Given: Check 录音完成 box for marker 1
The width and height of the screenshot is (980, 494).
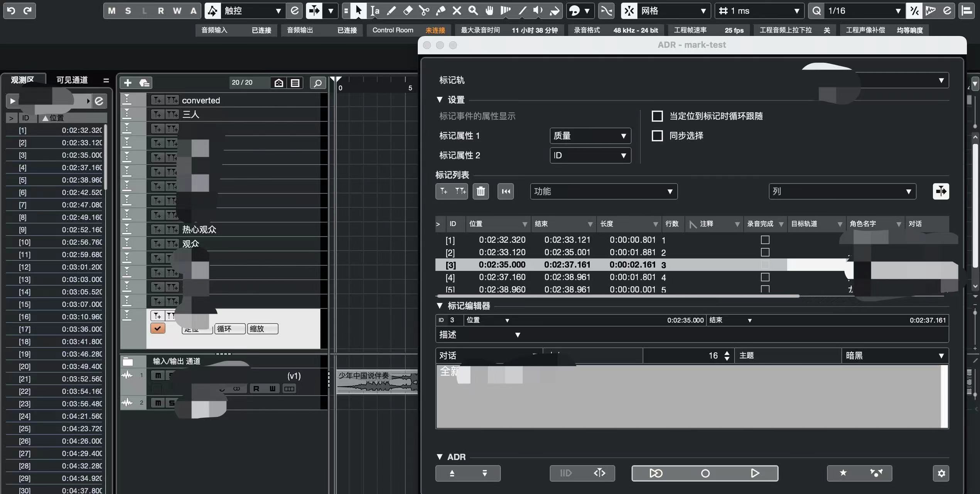Looking at the screenshot, I should (x=765, y=240).
